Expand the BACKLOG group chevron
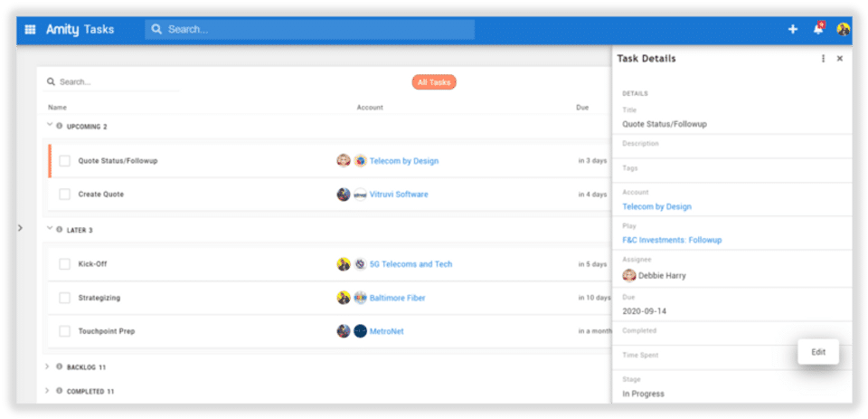Screen dimensions: 868x419 [47, 367]
